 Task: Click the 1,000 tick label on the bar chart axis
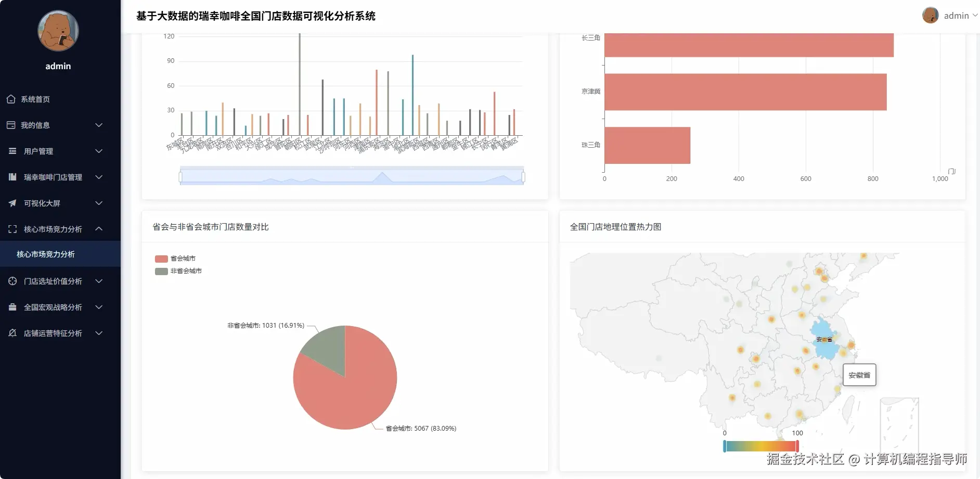pyautogui.click(x=940, y=179)
